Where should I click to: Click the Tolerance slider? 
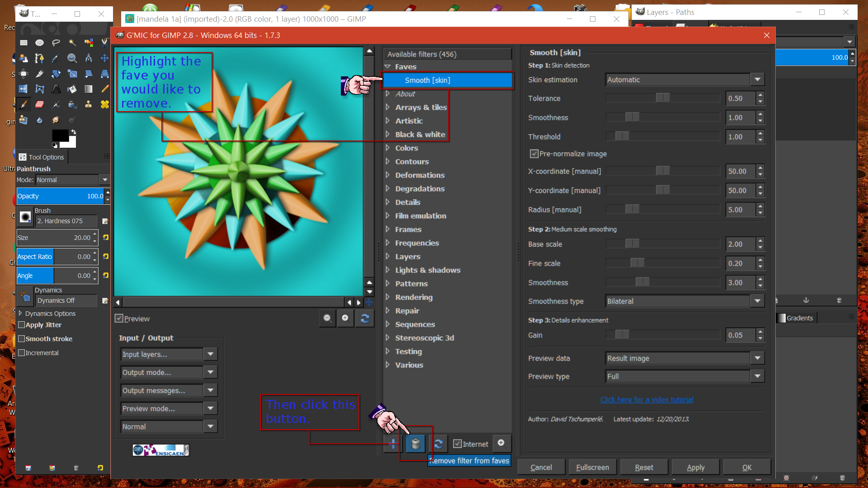pyautogui.click(x=663, y=98)
